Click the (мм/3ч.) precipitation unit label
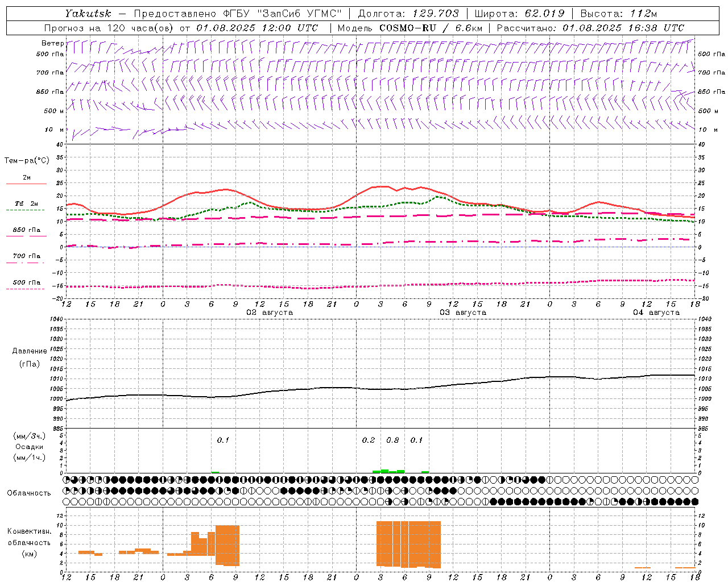This screenshot has height=582, width=728. (30, 436)
